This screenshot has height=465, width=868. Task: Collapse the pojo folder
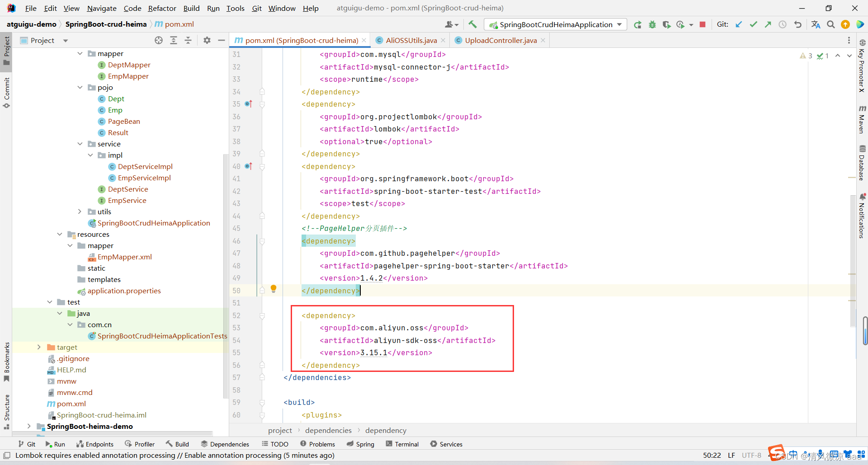coord(80,87)
